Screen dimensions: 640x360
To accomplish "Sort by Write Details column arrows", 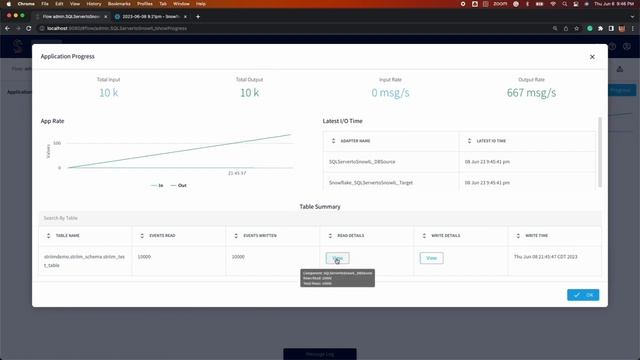I will (424, 236).
